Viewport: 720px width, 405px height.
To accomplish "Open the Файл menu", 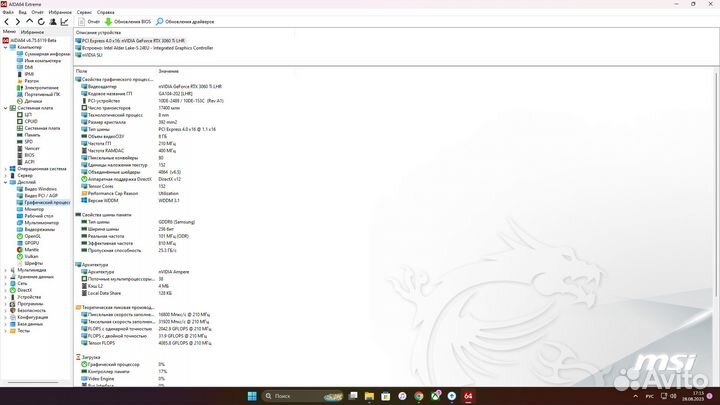I will [x=8, y=12].
